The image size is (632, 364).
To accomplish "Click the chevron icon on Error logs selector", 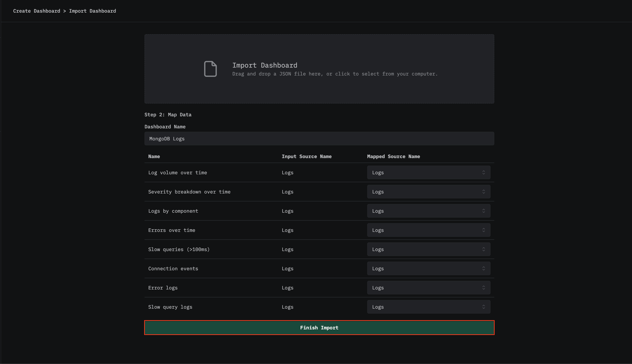I will pos(484,288).
